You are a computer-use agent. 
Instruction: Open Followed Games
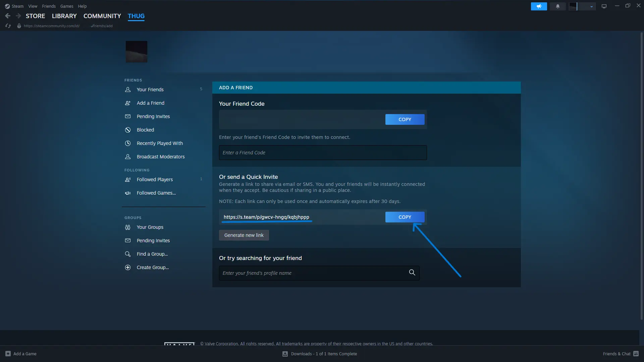[x=156, y=193]
